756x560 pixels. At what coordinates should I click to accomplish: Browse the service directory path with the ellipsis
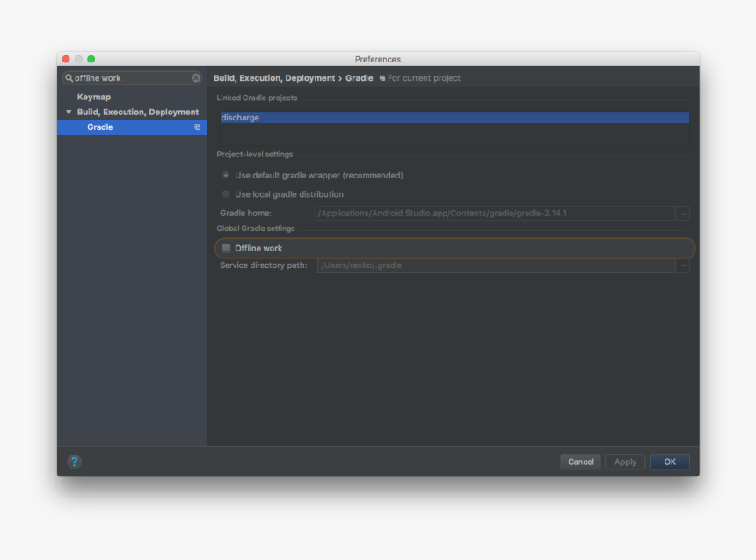click(x=683, y=265)
